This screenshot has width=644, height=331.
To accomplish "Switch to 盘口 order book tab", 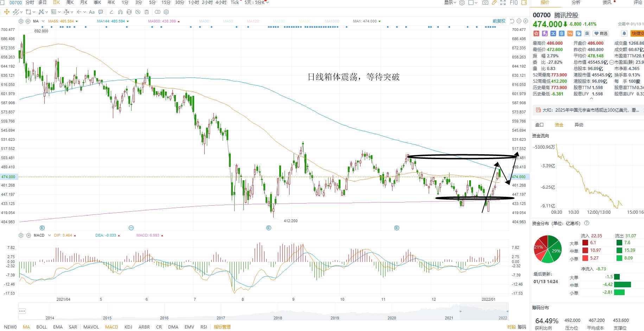I will pos(539,125).
